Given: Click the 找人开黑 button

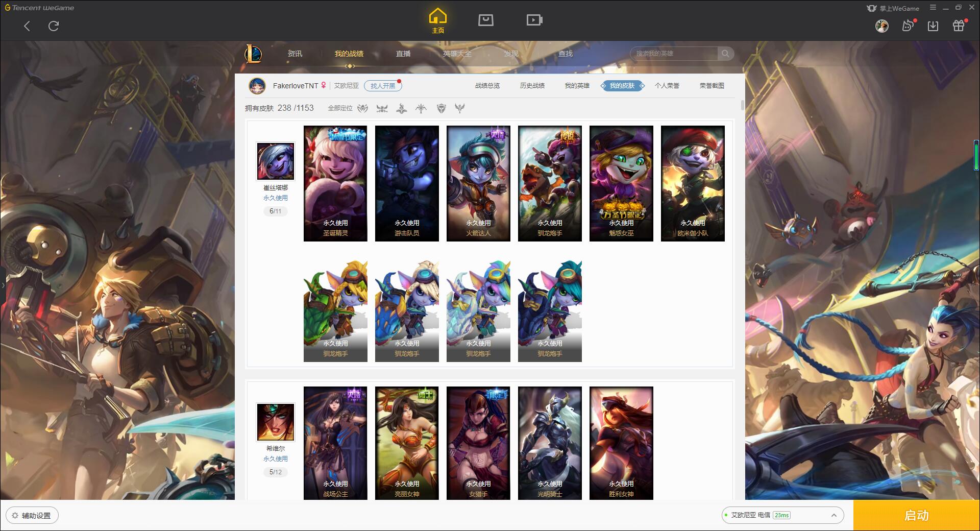Looking at the screenshot, I should pyautogui.click(x=383, y=86).
